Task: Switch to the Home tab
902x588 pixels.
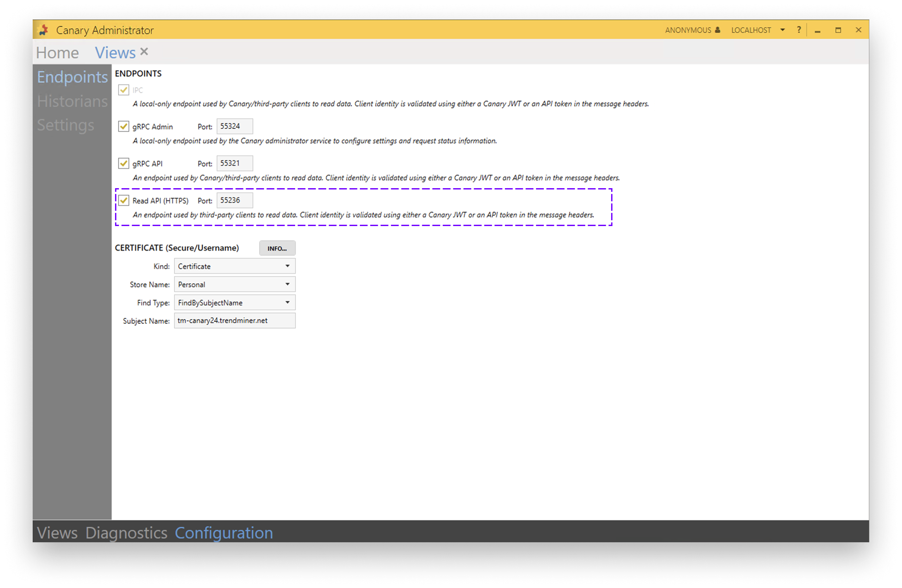Action: coord(57,52)
